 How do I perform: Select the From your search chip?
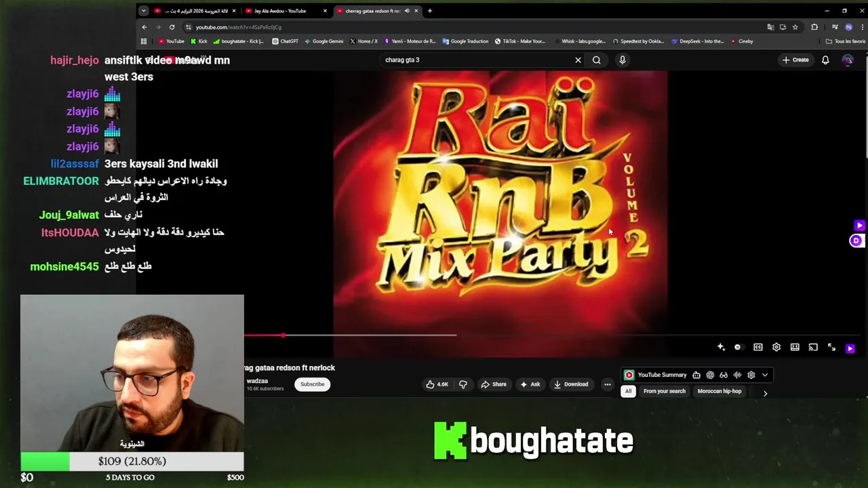(665, 391)
